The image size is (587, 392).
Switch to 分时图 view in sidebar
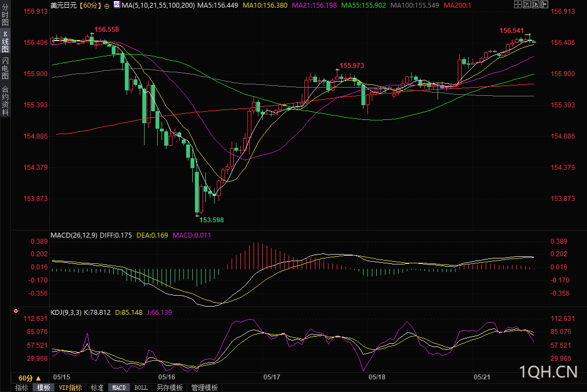5,15
